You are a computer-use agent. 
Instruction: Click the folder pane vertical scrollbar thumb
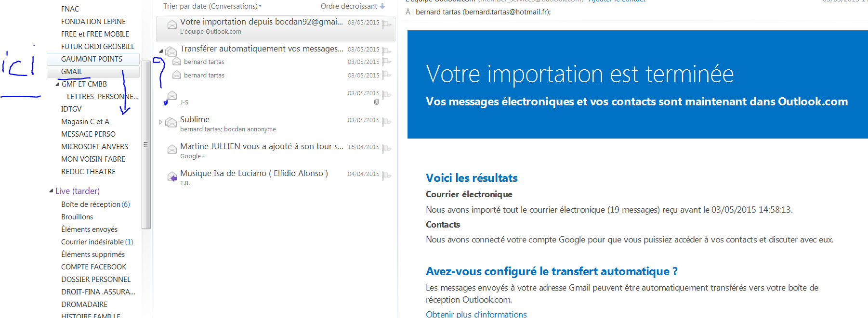pos(146,144)
